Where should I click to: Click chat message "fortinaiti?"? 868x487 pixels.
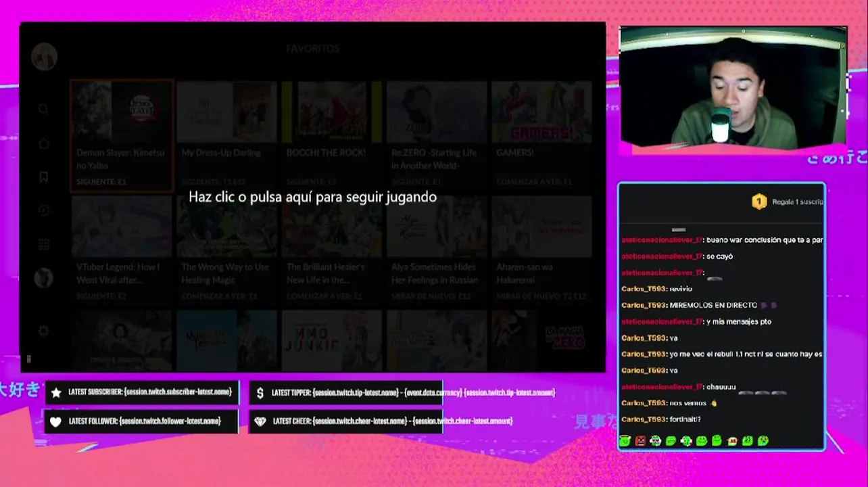pyautogui.click(x=685, y=419)
